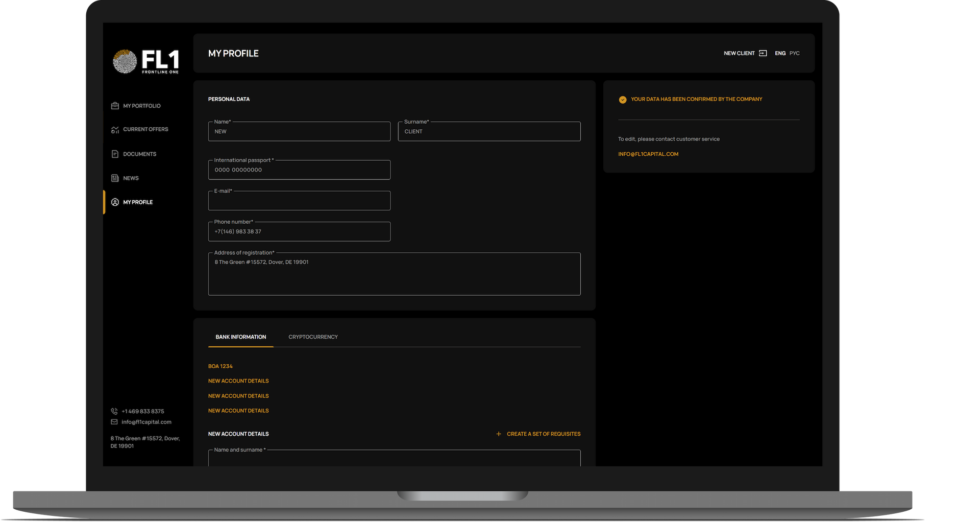Click the News newspaper icon

click(x=115, y=178)
